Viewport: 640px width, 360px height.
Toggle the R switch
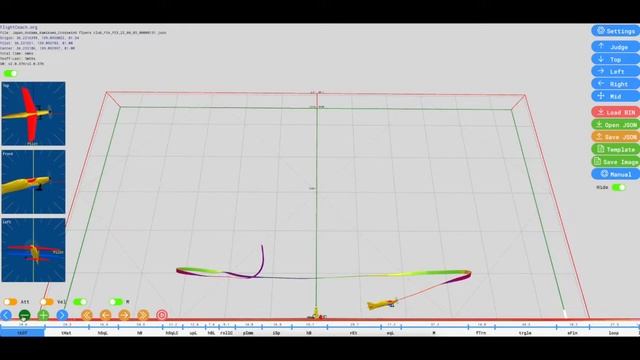click(x=116, y=302)
